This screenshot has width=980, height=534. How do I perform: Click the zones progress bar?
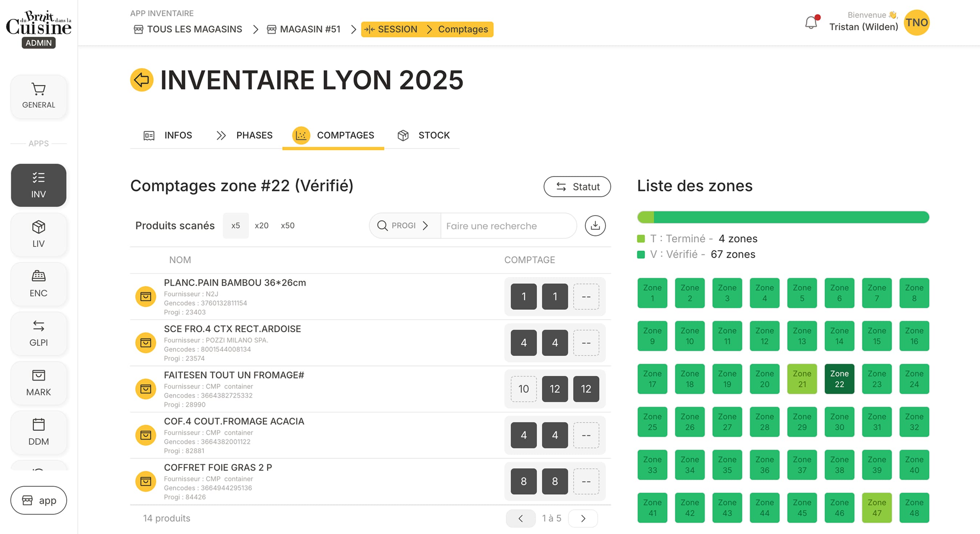click(783, 217)
